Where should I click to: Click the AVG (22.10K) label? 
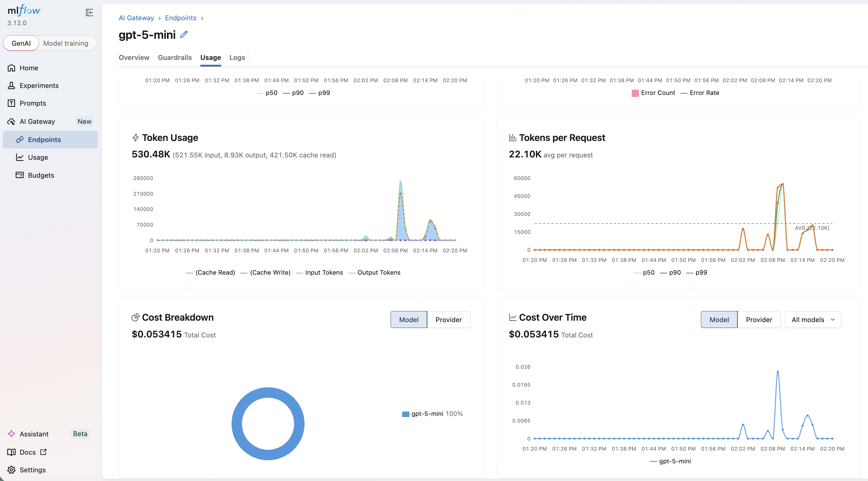pyautogui.click(x=812, y=228)
